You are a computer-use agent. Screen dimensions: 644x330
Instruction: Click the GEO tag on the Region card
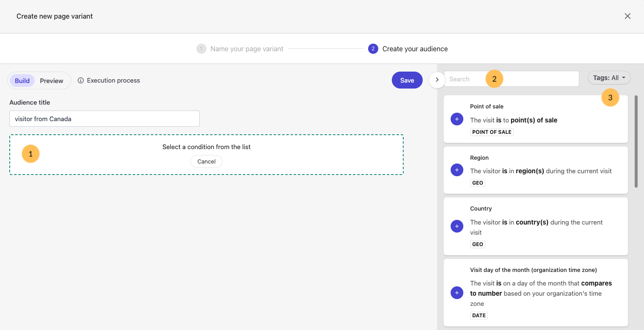click(x=477, y=183)
